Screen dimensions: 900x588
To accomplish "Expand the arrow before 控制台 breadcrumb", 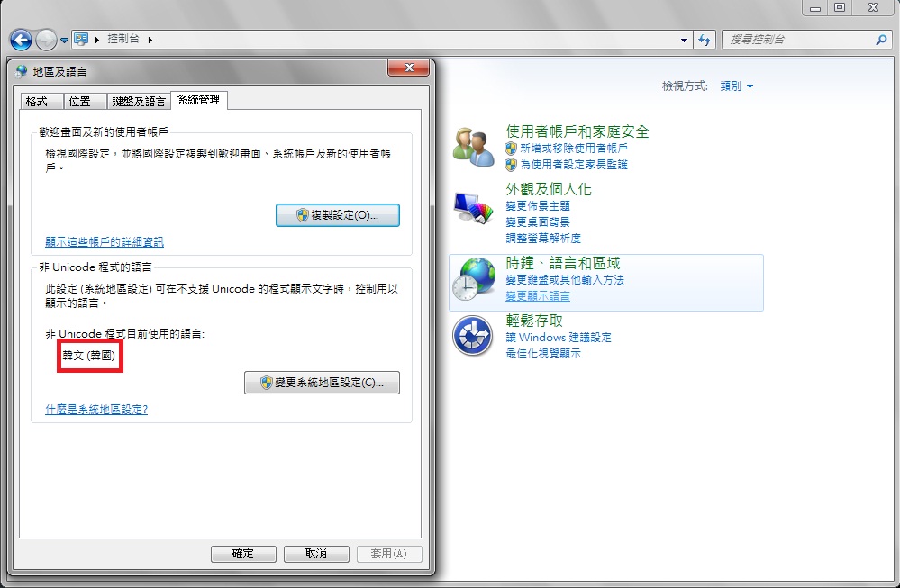I will (97, 40).
